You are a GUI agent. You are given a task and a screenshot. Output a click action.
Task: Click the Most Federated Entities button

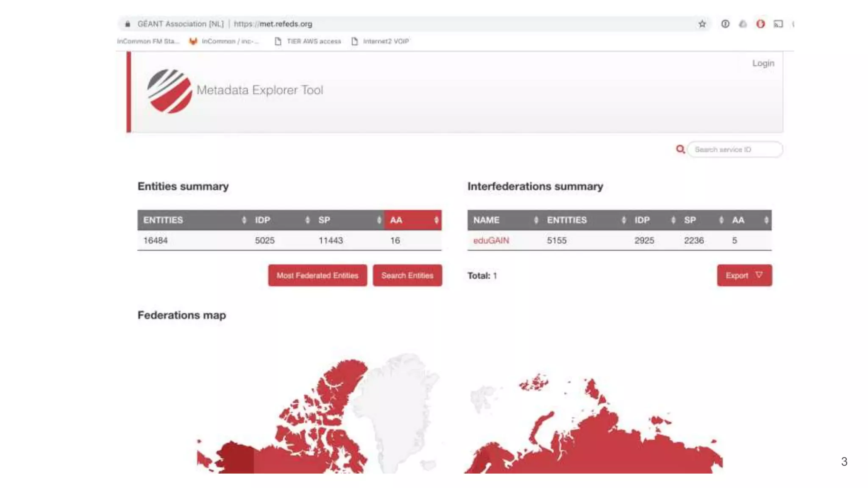click(317, 275)
